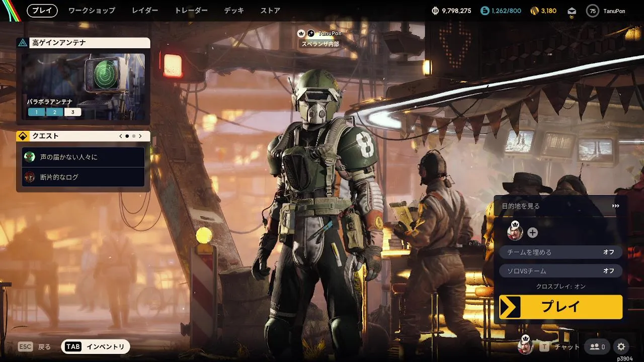Click the coin currency icon beside 9,798,275

tap(436, 11)
